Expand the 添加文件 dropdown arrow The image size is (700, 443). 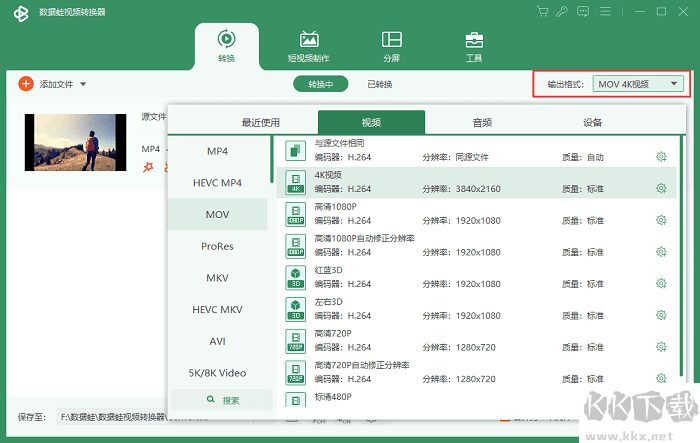[83, 84]
